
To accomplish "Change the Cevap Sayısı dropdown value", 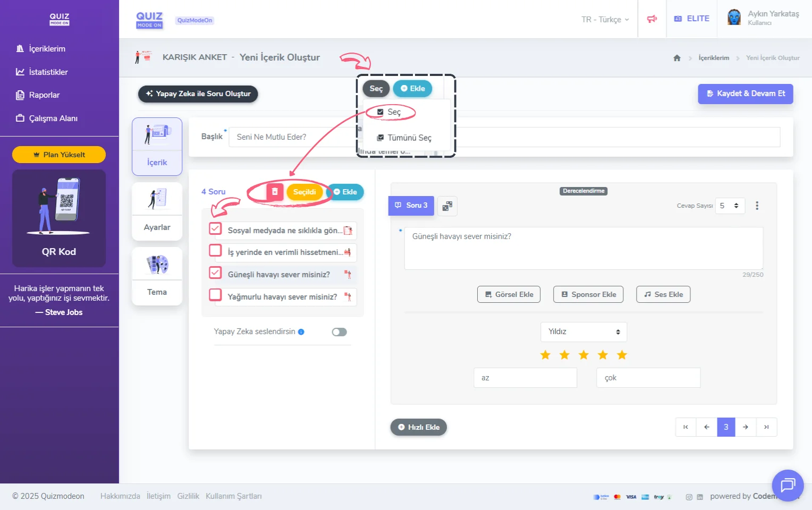I will [x=730, y=206].
